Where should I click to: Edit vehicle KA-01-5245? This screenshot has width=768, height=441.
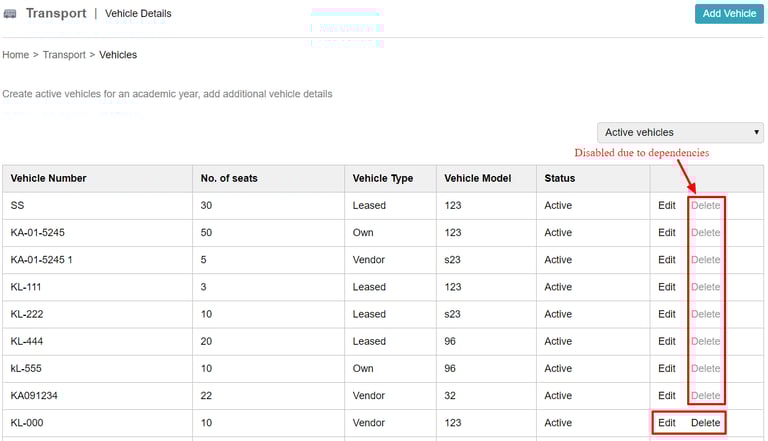[667, 233]
